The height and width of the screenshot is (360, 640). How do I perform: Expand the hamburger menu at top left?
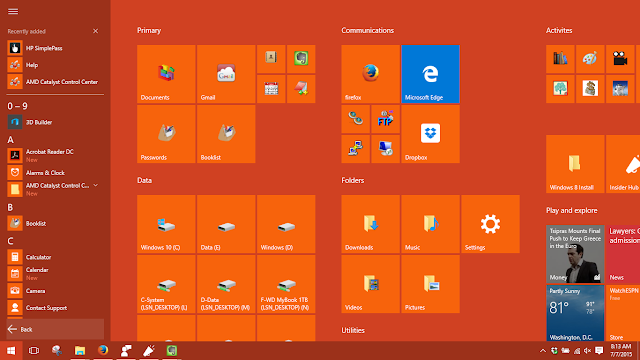tap(13, 11)
